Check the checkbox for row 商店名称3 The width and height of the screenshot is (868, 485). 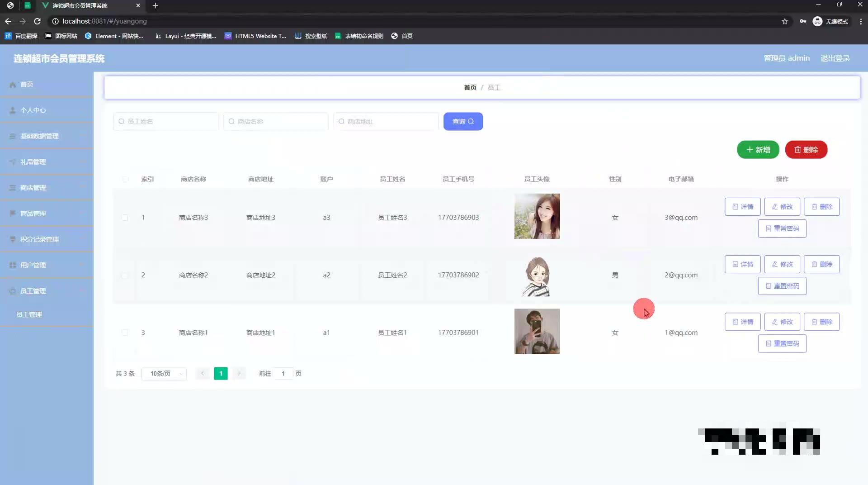coord(125,218)
